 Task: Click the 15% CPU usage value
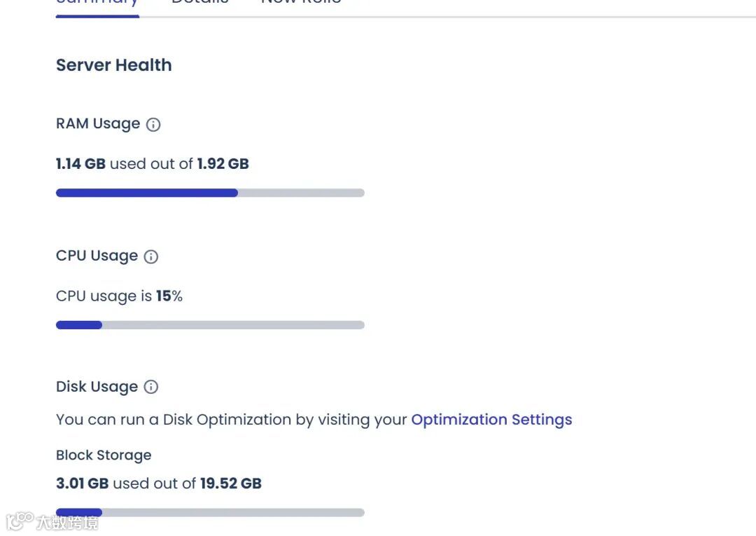169,296
